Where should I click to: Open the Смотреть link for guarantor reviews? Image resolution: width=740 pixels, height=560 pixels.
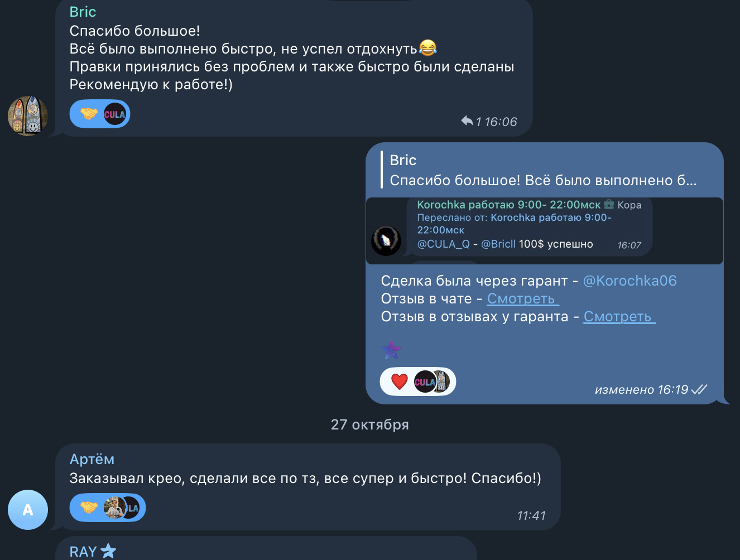pos(619,317)
